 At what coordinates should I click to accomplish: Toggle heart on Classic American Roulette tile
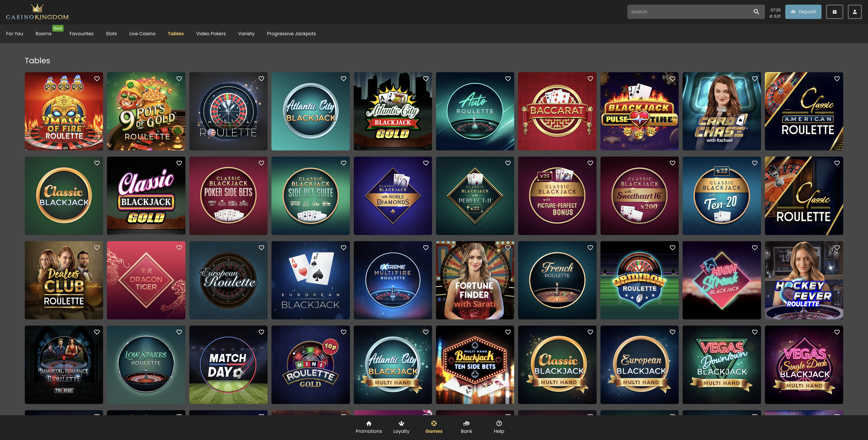click(837, 78)
